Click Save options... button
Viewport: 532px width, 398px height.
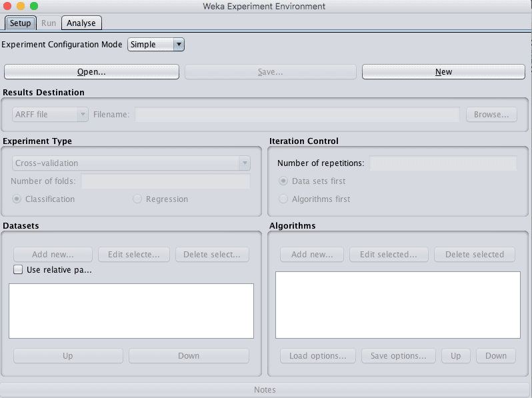[398, 356]
